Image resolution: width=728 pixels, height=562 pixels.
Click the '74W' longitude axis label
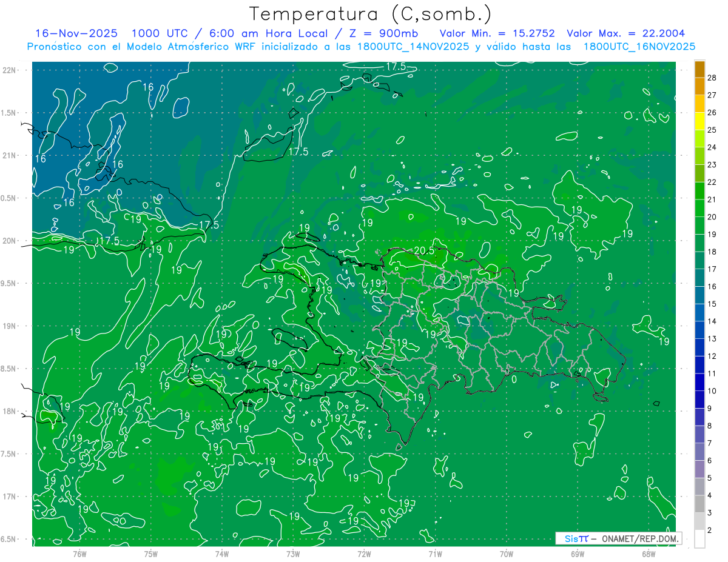pos(222,554)
